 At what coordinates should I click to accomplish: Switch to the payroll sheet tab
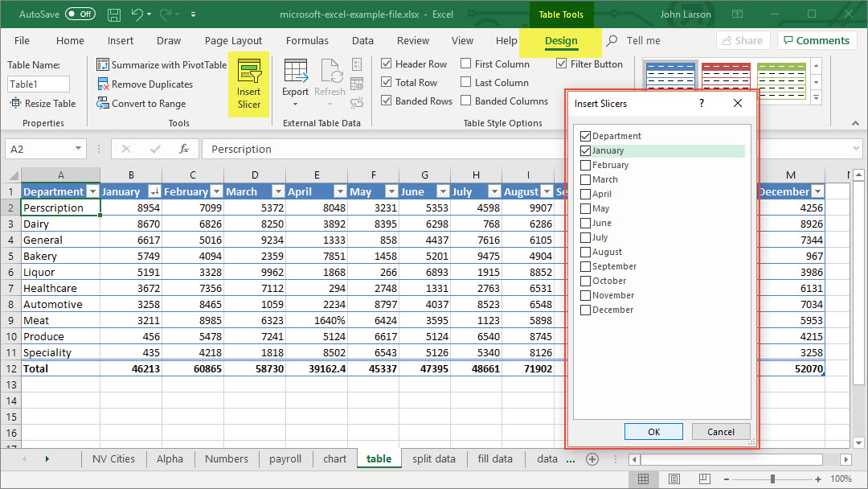[x=285, y=458]
